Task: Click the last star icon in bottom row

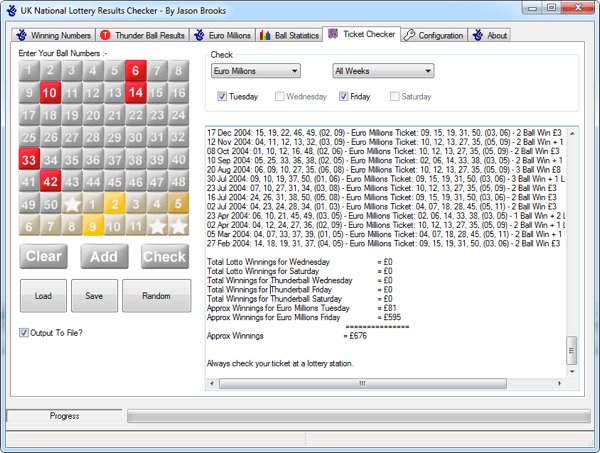Action: pyautogui.click(x=178, y=226)
